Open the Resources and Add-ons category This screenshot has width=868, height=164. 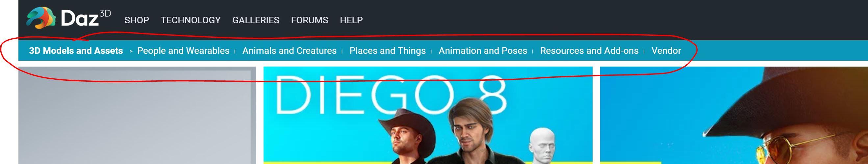[589, 51]
